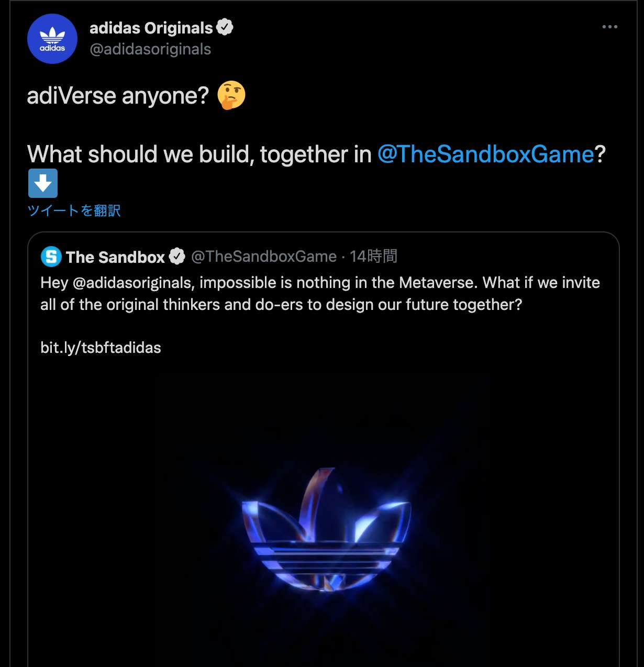Screen dimensions: 644x667
Task: Click the bit.ly/tsbftadidas link
Action: tap(101, 348)
